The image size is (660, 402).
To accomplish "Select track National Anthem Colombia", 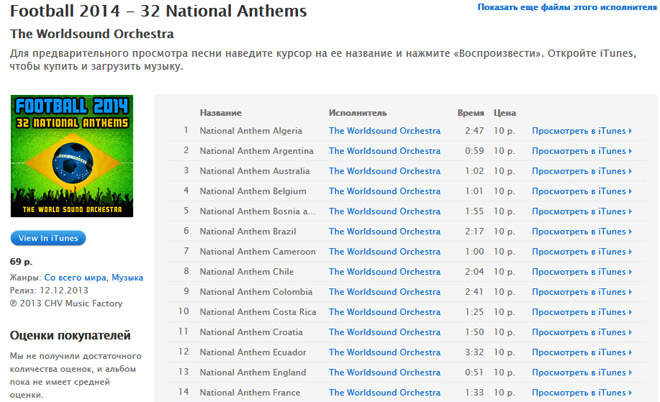I will pyautogui.click(x=256, y=292).
